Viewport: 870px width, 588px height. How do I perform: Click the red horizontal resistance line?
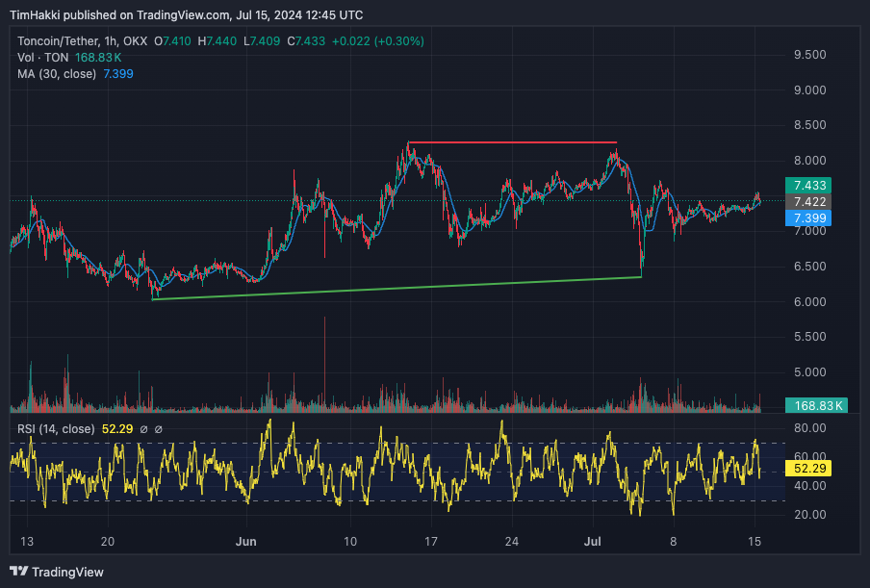click(512, 142)
